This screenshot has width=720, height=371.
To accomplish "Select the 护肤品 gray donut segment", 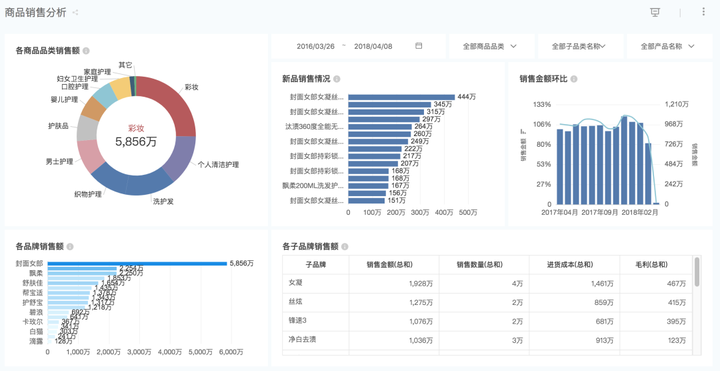I will coord(86,128).
